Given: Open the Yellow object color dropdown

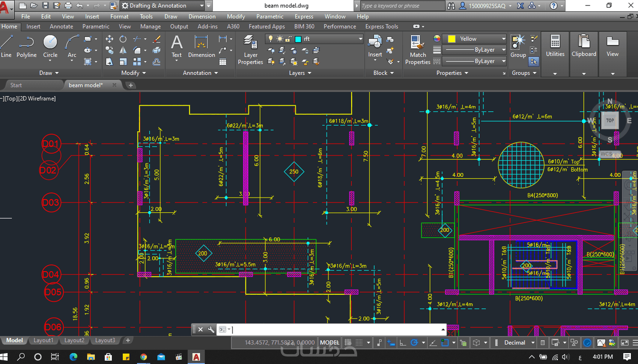Looking at the screenshot, I should (504, 39).
